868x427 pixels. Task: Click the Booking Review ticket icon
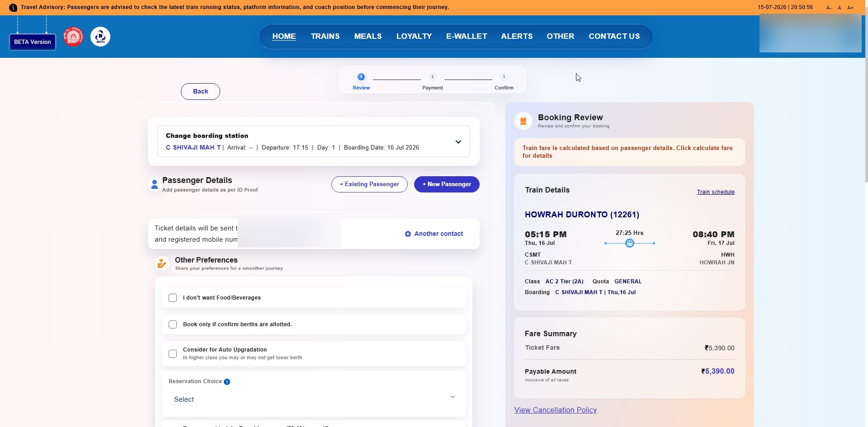click(x=524, y=121)
